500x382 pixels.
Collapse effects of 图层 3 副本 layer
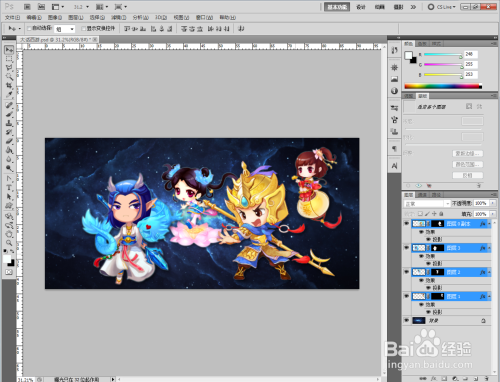pos(489,224)
